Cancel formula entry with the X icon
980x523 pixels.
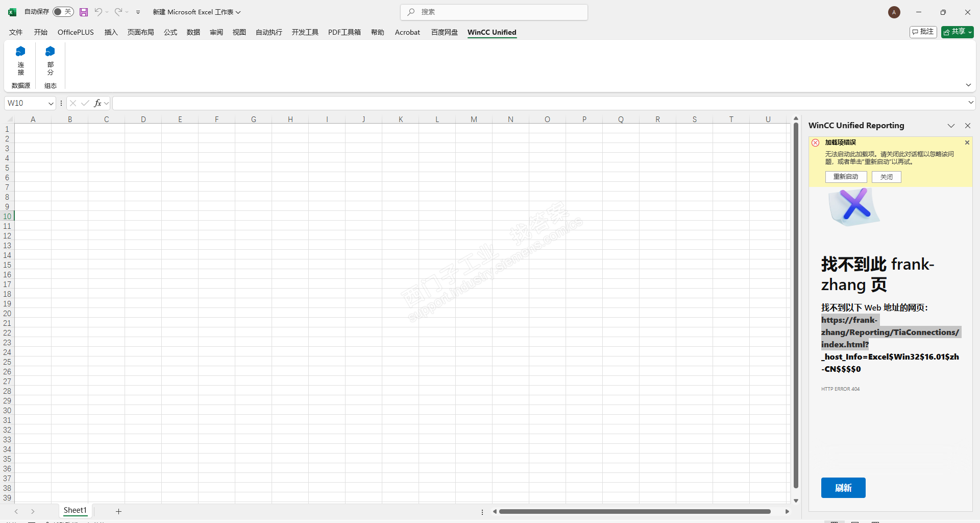point(73,103)
